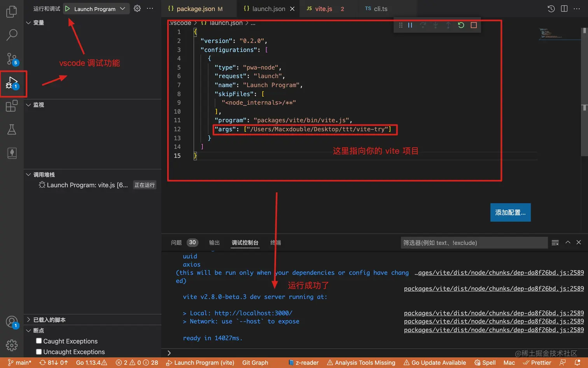Open debug view more actions menu
This screenshot has width=588, height=368.
point(150,8)
